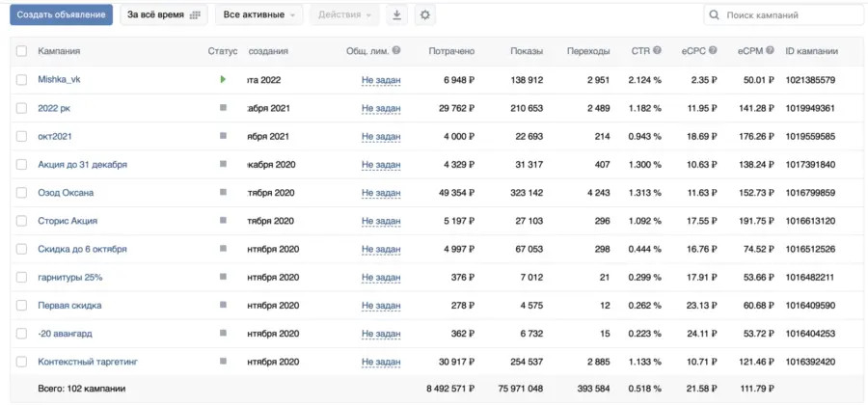
Task: Click Не задан limit for Сторис Акция
Action: [x=381, y=221]
